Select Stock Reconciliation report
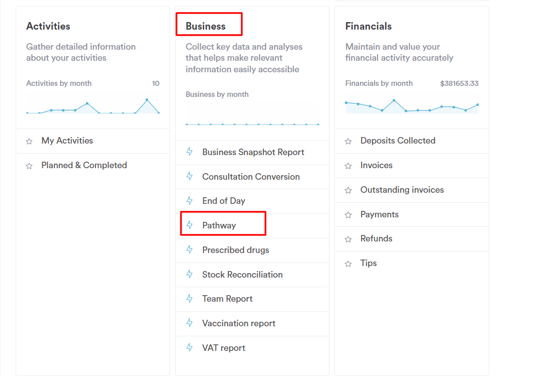Viewport: 537px width, 376px height. (x=242, y=275)
